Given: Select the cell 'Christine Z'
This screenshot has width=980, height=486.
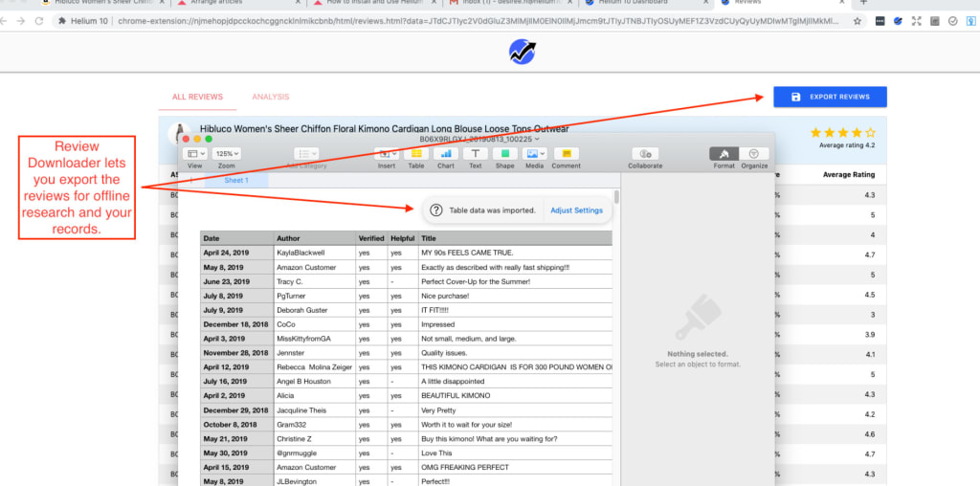Looking at the screenshot, I should 315,439.
